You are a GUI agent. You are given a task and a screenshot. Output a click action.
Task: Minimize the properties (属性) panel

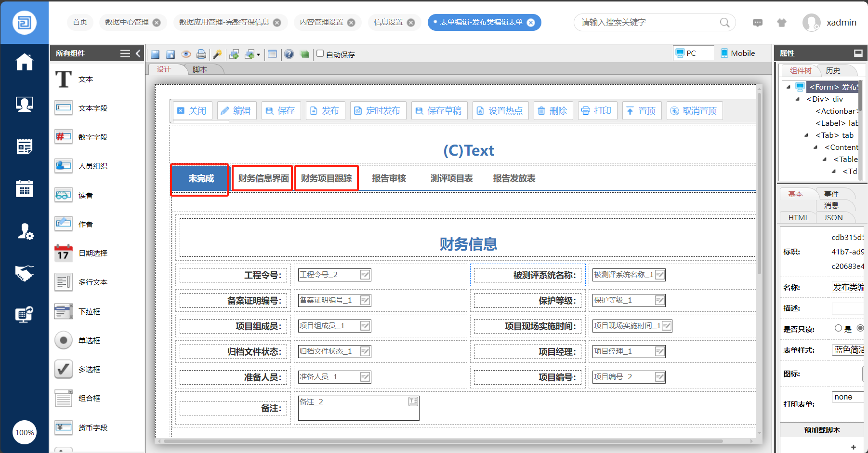pos(858,53)
